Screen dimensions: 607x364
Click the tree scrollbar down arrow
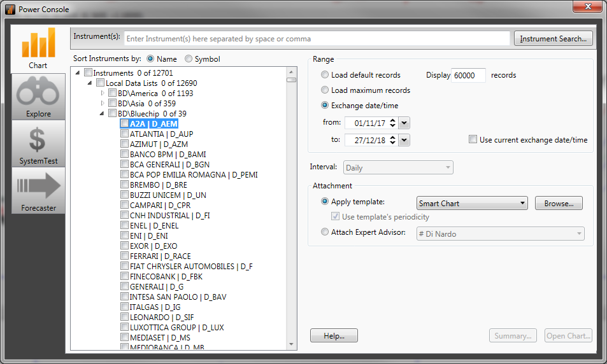pos(291,344)
